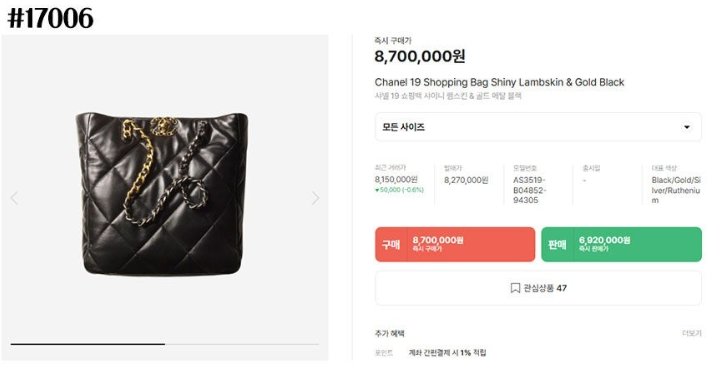Click the 관심상품 47 wishlist button
This screenshot has height=390, width=716.
pyautogui.click(x=538, y=288)
